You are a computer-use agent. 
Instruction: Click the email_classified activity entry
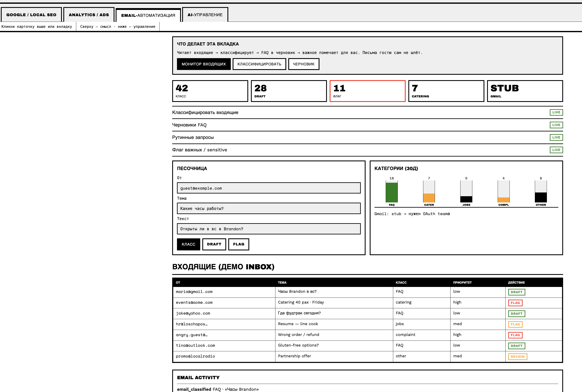[x=218, y=389]
